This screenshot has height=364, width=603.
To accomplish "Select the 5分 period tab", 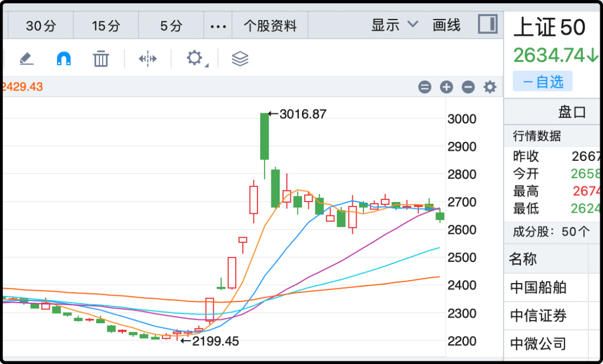I will point(171,26).
